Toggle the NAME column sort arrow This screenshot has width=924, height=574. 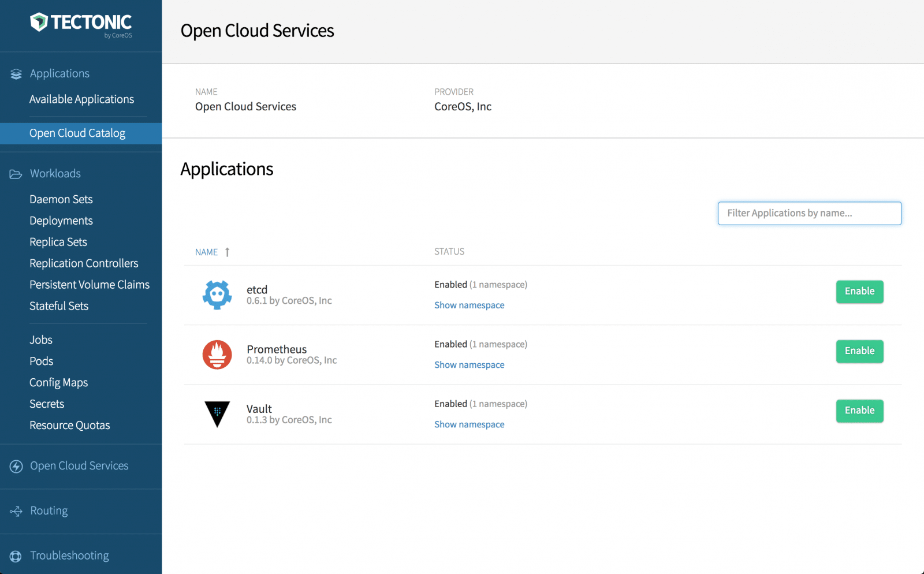coord(228,252)
